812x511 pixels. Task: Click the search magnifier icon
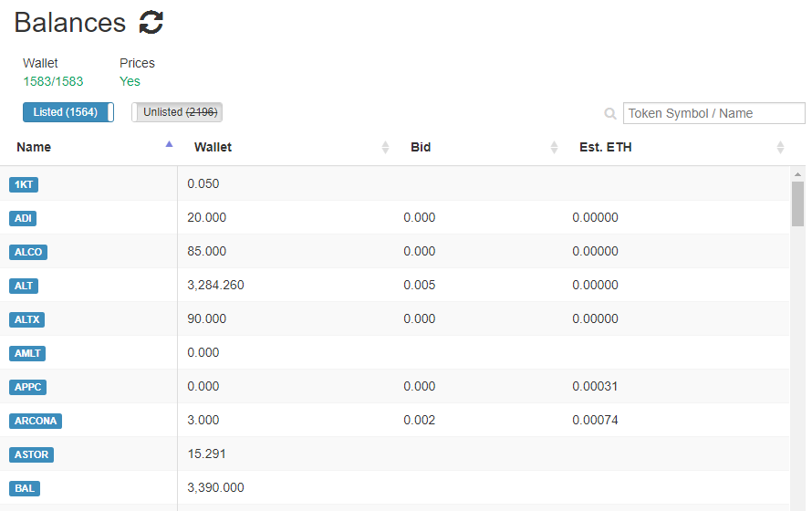pyautogui.click(x=610, y=113)
